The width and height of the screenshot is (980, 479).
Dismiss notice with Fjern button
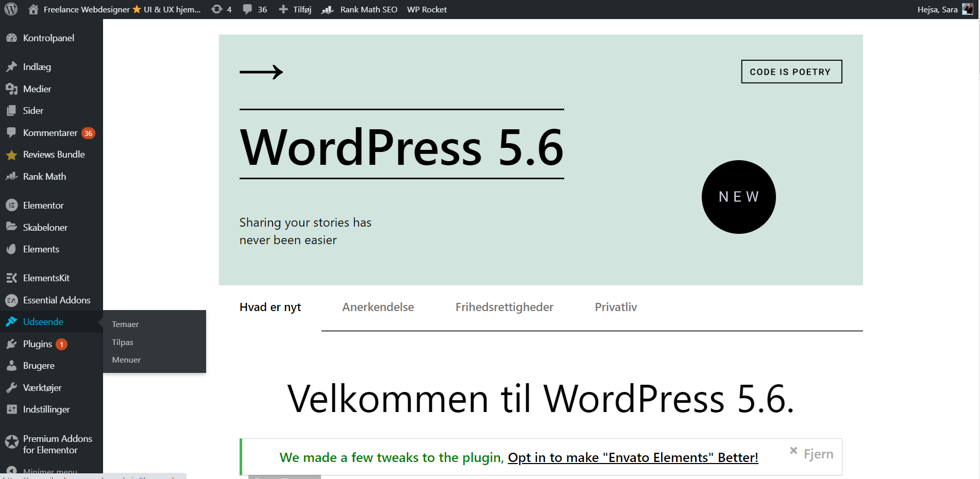pyautogui.click(x=812, y=454)
